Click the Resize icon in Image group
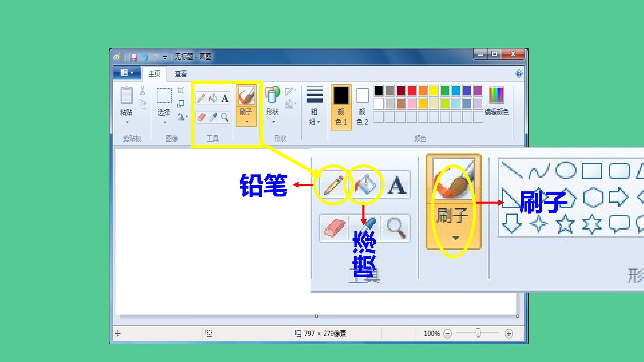644x362 pixels. pos(181,104)
